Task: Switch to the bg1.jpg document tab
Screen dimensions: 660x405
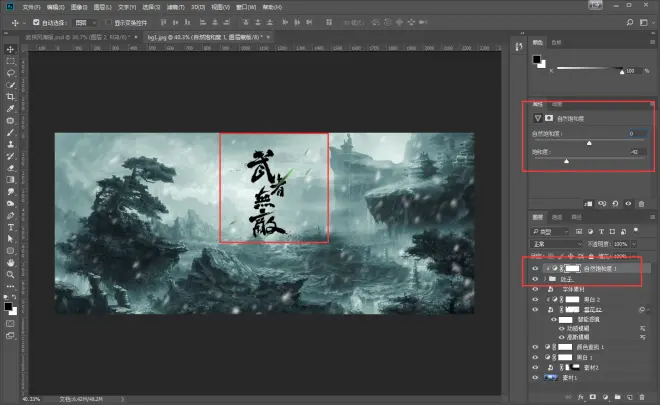Action: 205,37
